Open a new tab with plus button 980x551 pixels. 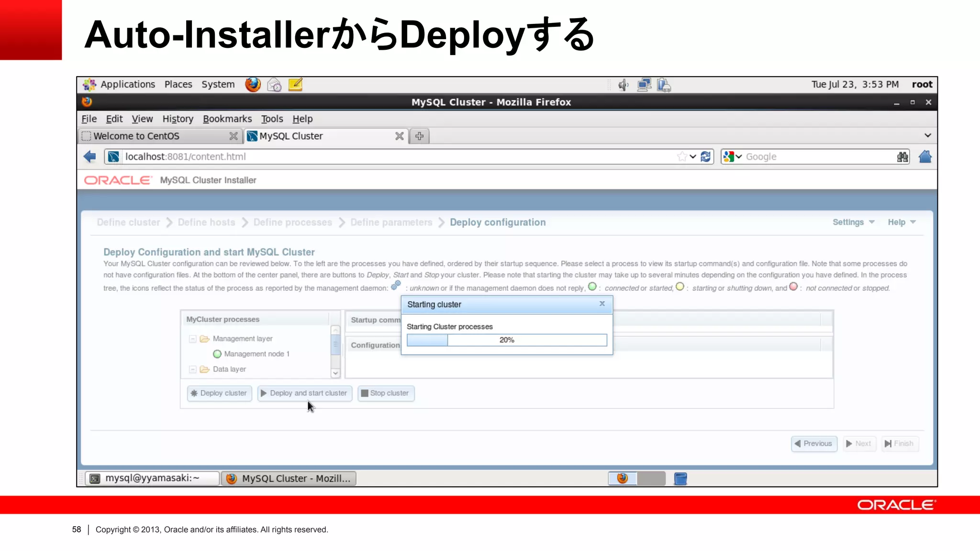pyautogui.click(x=420, y=136)
